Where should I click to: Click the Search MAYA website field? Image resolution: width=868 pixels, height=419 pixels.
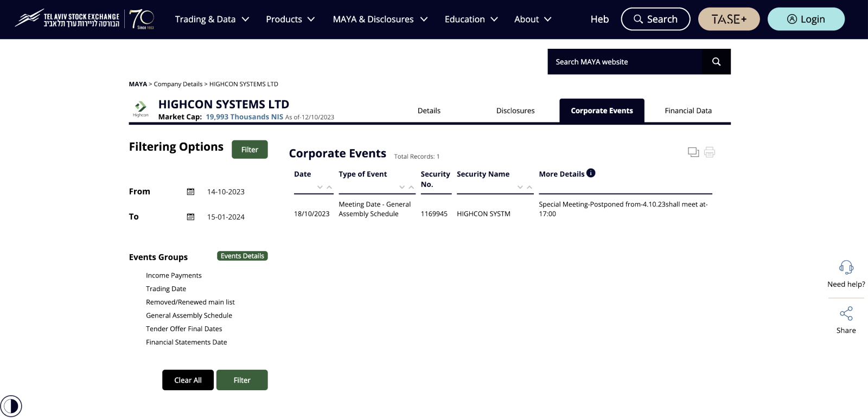[x=625, y=62]
